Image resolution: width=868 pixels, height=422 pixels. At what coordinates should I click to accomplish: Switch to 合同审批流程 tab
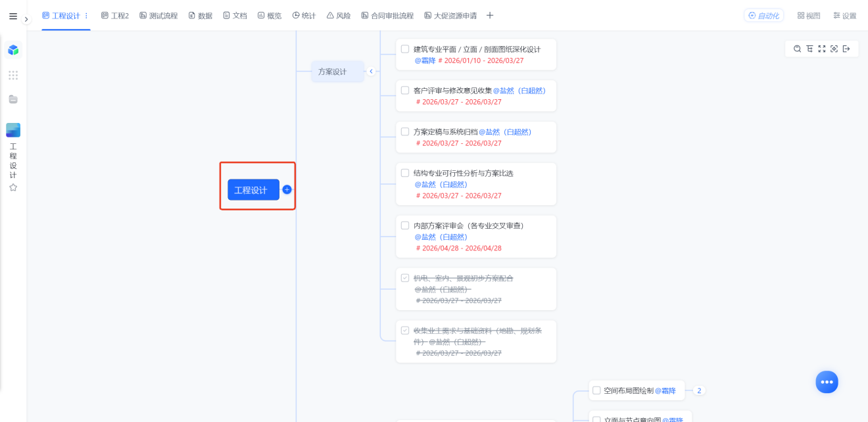(387, 16)
